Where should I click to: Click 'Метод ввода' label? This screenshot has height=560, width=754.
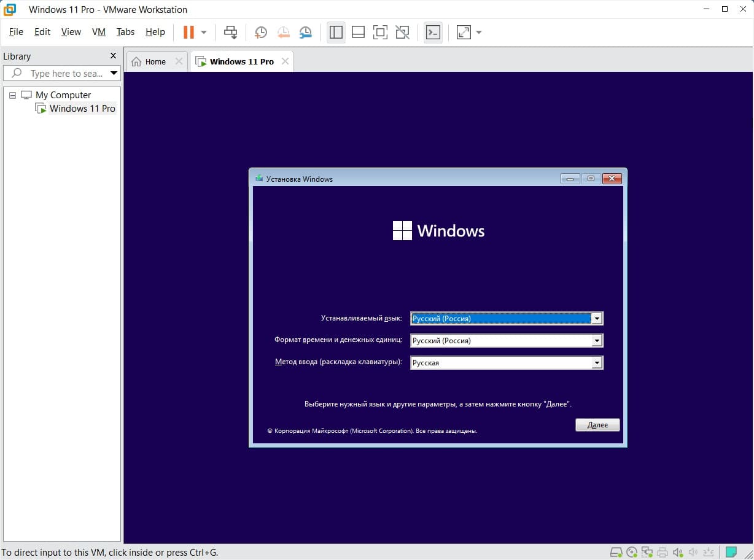[x=338, y=362]
